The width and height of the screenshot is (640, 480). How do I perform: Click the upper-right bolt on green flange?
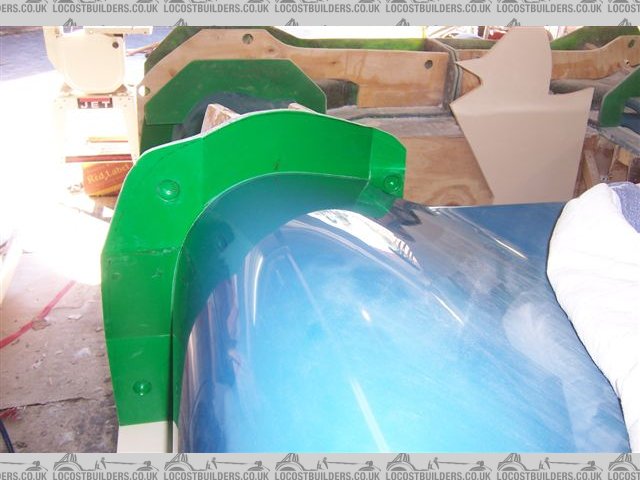[391, 183]
